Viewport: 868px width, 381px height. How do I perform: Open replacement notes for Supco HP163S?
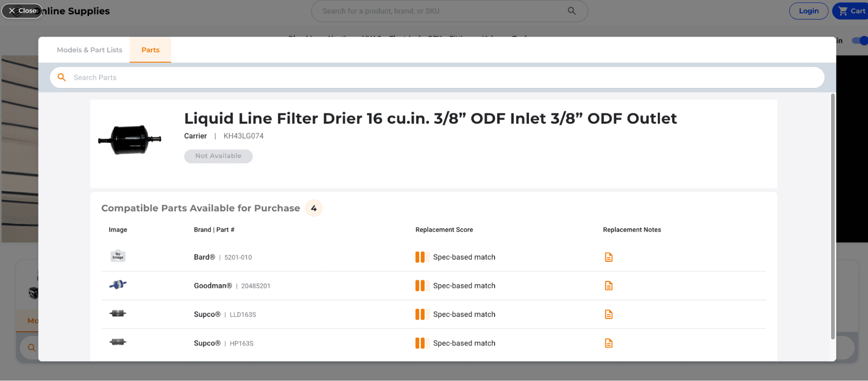coord(609,343)
